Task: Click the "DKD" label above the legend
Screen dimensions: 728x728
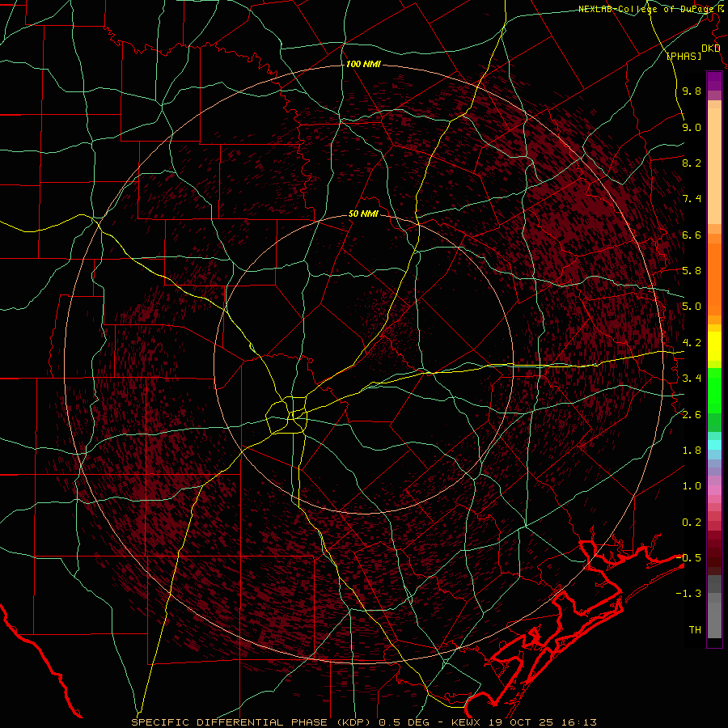Action: (711, 48)
